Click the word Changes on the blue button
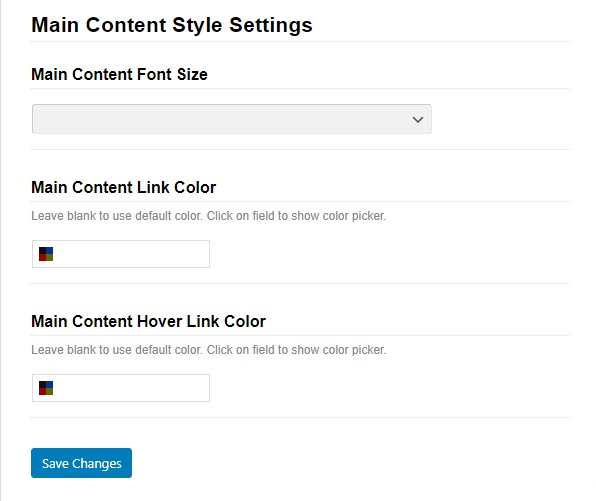 click(97, 464)
